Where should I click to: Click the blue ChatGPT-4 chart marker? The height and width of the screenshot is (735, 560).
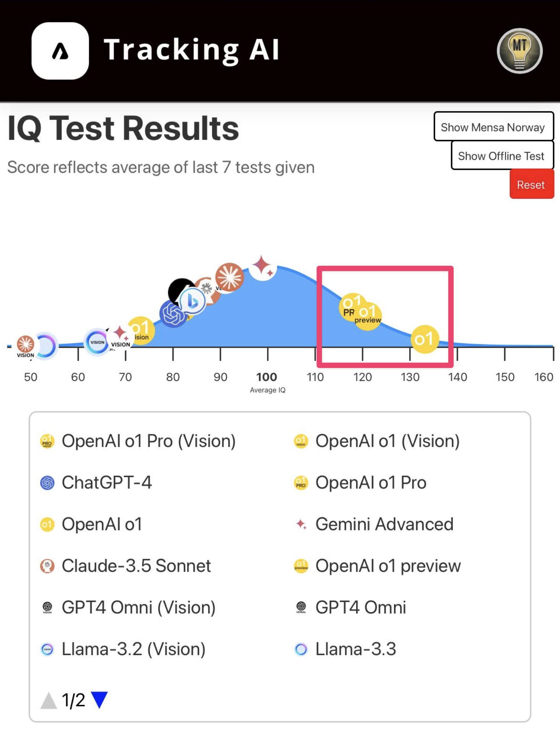click(x=173, y=314)
